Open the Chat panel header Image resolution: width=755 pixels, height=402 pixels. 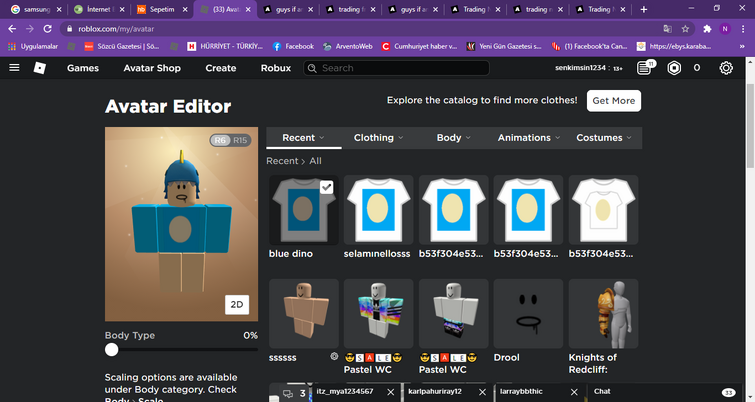tap(664, 392)
